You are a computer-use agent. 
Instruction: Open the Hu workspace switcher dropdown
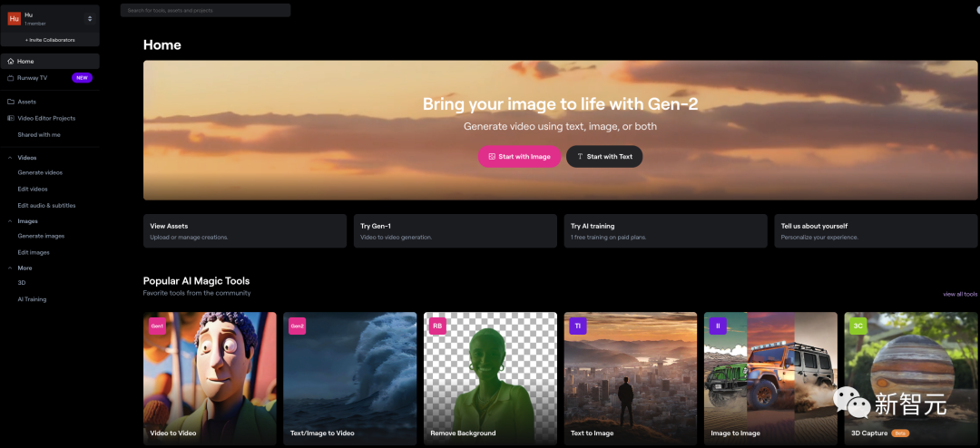(x=89, y=18)
